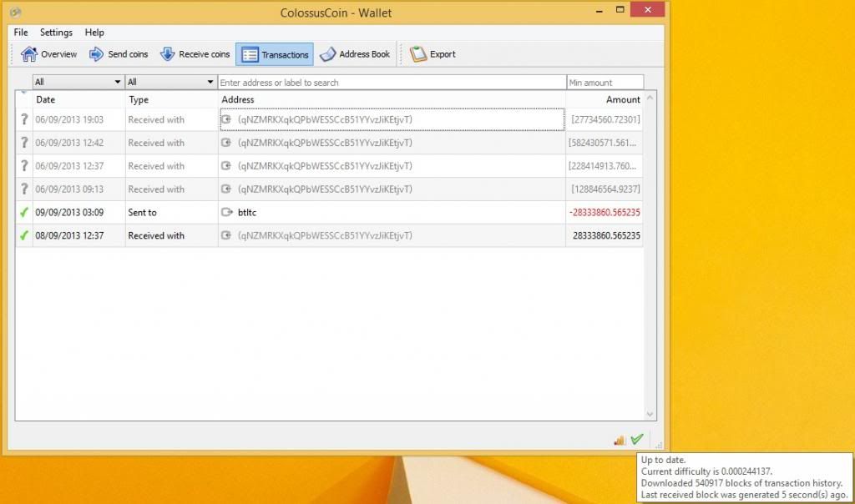Click the sent icon beside btltc

click(226, 213)
